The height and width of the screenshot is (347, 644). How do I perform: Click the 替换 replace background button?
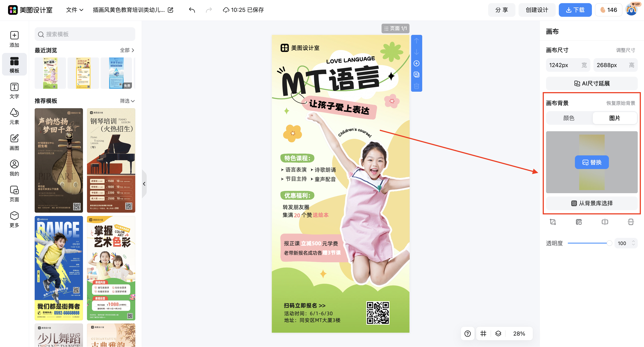[591, 162]
